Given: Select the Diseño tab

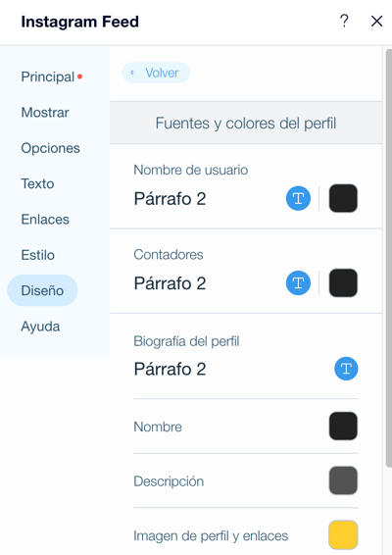Looking at the screenshot, I should [x=42, y=290].
